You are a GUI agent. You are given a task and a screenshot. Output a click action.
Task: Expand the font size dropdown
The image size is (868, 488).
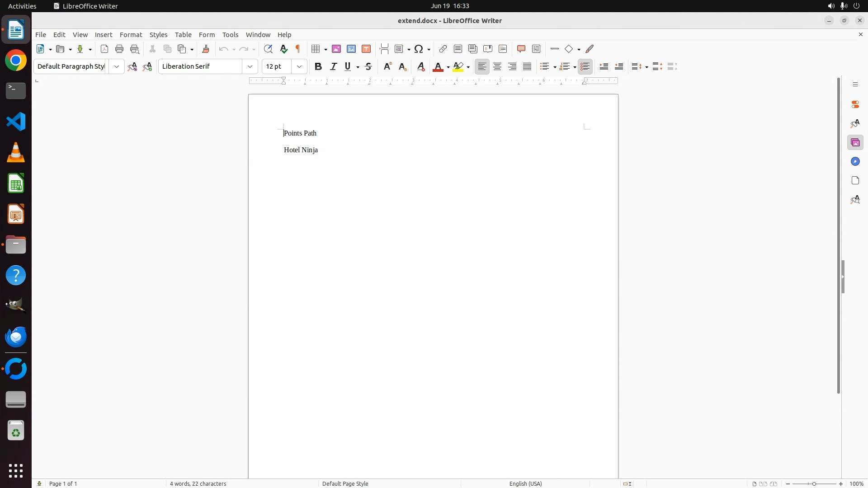coord(299,66)
